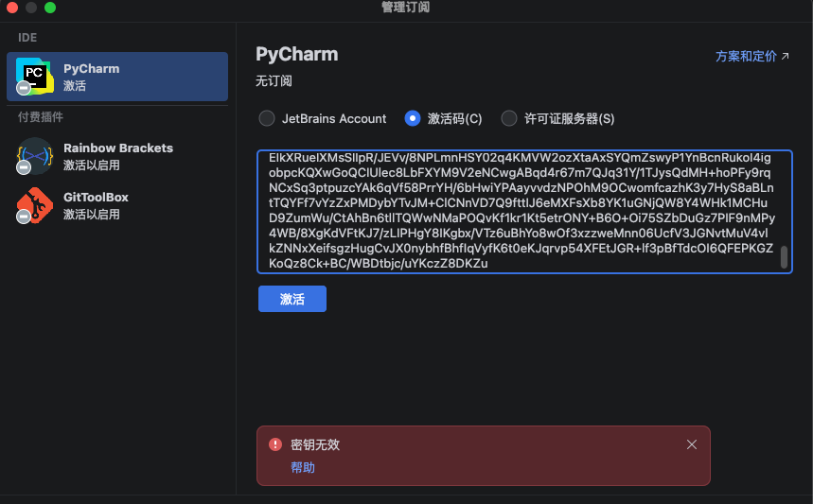Click the activation code box scrollbar thumb
The width and height of the screenshot is (813, 504).
[784, 257]
